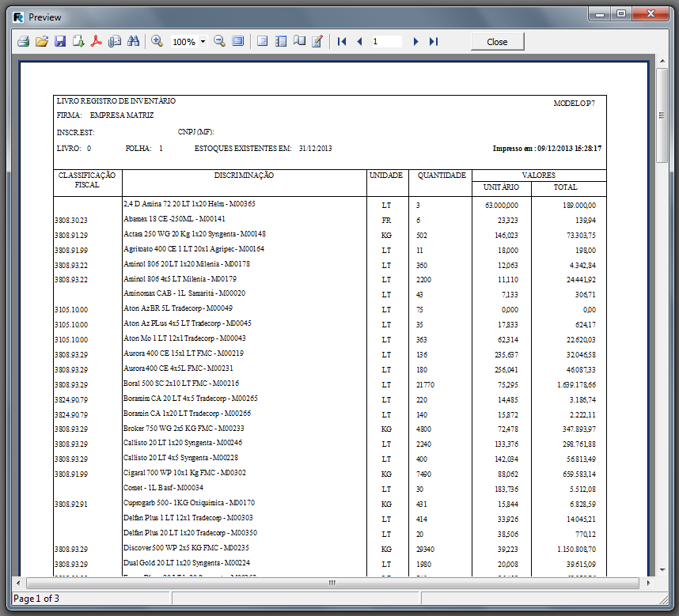Zoom in on the preview
This screenshot has height=616, width=679.
[x=157, y=42]
